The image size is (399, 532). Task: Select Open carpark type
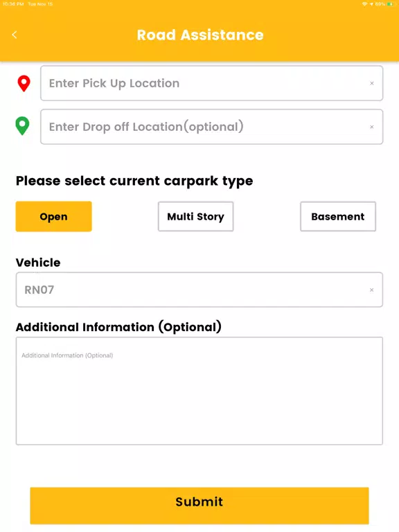click(x=53, y=216)
